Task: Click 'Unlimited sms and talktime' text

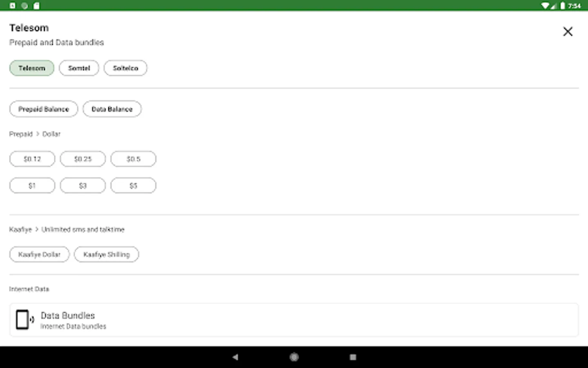Action: [83, 229]
